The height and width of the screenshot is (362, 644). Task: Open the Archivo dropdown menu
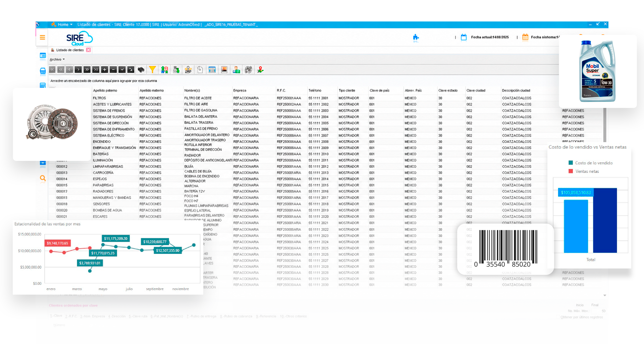coord(57,59)
